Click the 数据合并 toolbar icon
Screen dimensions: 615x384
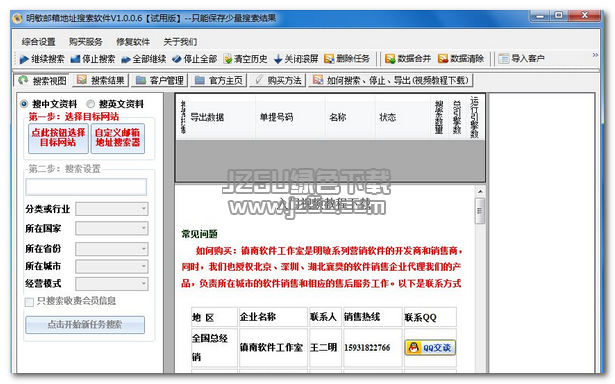click(x=390, y=59)
